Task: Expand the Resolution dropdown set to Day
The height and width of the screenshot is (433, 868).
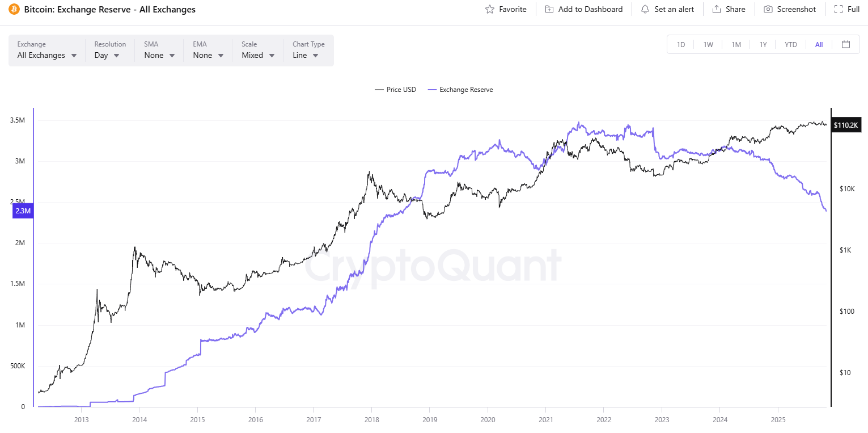Action: 107,55
